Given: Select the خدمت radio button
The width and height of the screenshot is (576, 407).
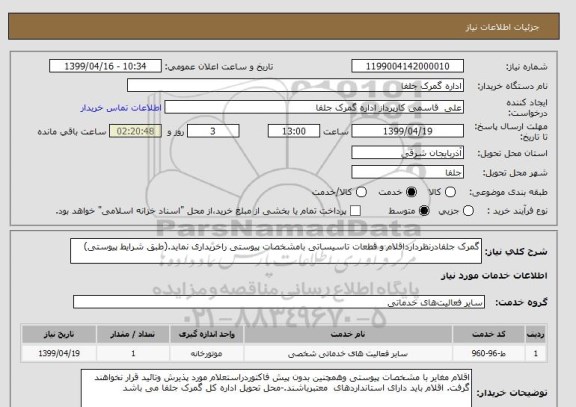Looking at the screenshot, I should pos(411,192).
